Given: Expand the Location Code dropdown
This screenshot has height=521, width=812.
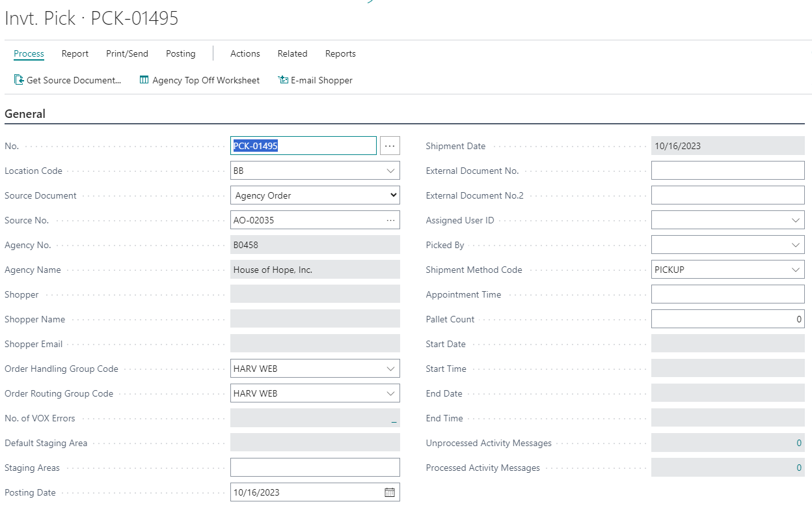Looking at the screenshot, I should coord(390,171).
